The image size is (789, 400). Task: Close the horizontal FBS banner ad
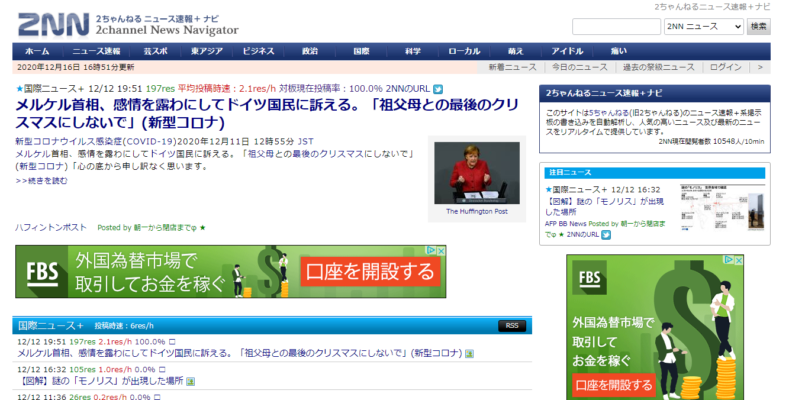[x=441, y=251]
